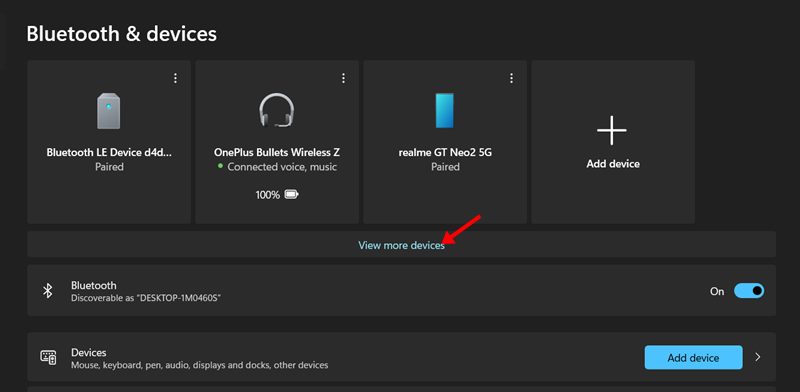This screenshot has height=392, width=800.
Task: Expand Devices row with chevron arrow
Action: click(x=758, y=357)
